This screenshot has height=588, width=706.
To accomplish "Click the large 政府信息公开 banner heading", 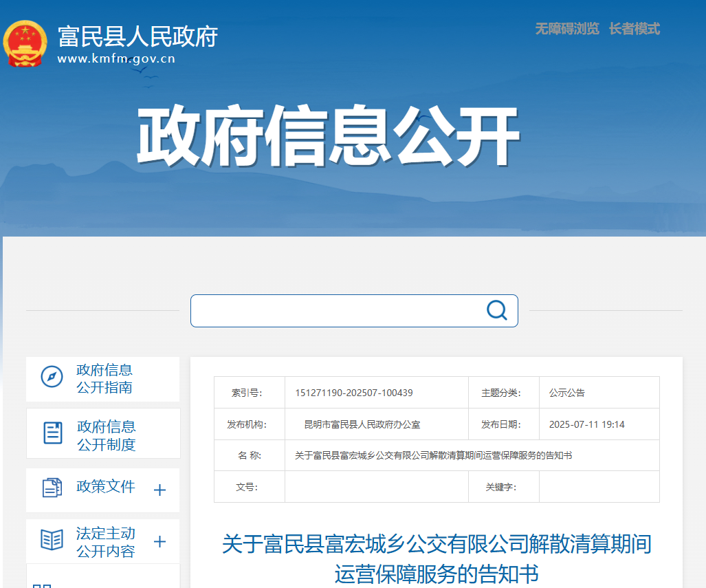I will [x=327, y=138].
